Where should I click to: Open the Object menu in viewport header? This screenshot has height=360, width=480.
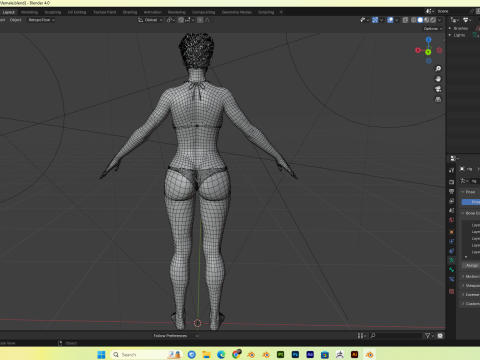coord(15,20)
